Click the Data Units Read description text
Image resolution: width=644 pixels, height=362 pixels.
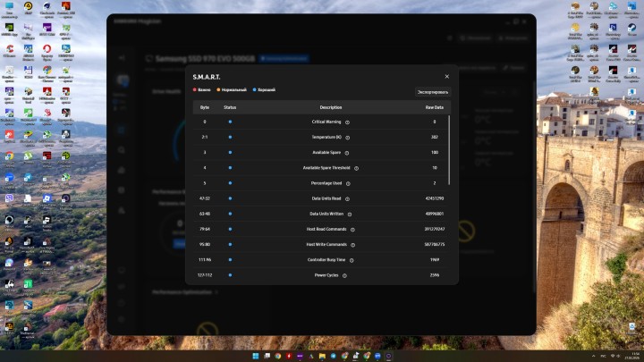326,198
